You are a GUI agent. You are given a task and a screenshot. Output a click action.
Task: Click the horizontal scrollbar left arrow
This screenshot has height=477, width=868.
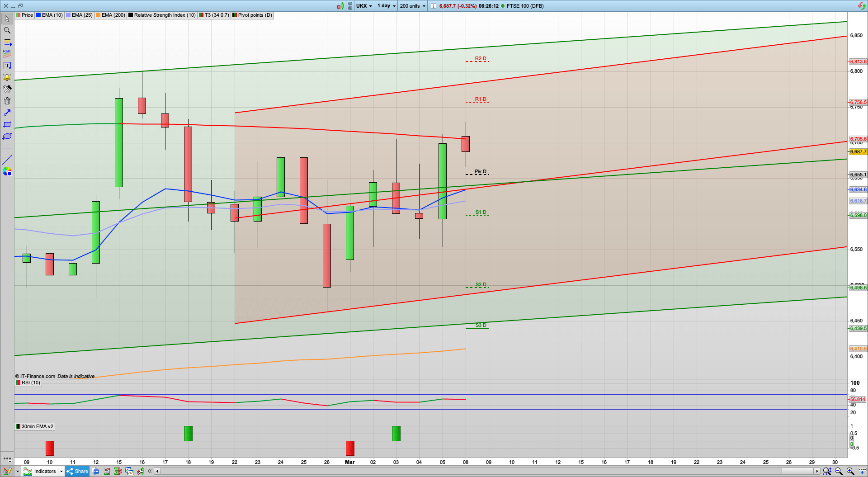(156, 471)
